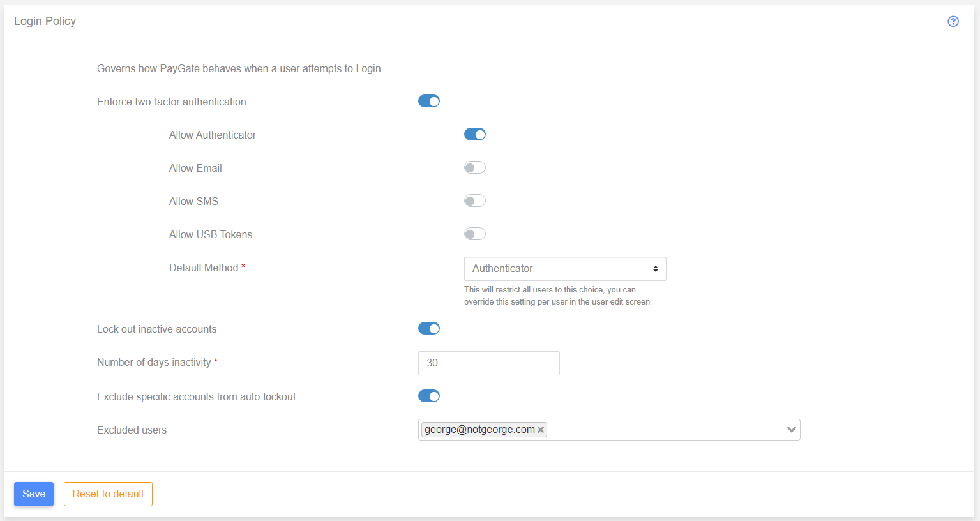Disable Exclude specific accounts from auto-lockout

[x=429, y=396]
